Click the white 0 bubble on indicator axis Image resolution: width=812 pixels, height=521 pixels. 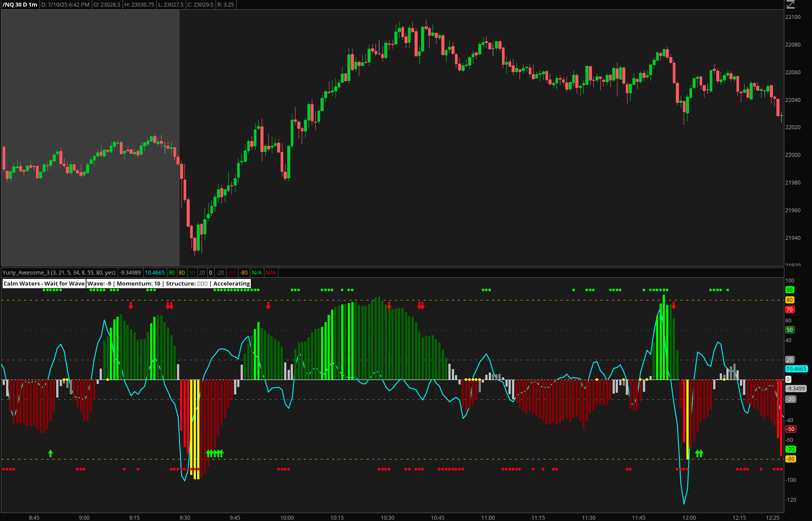788,380
